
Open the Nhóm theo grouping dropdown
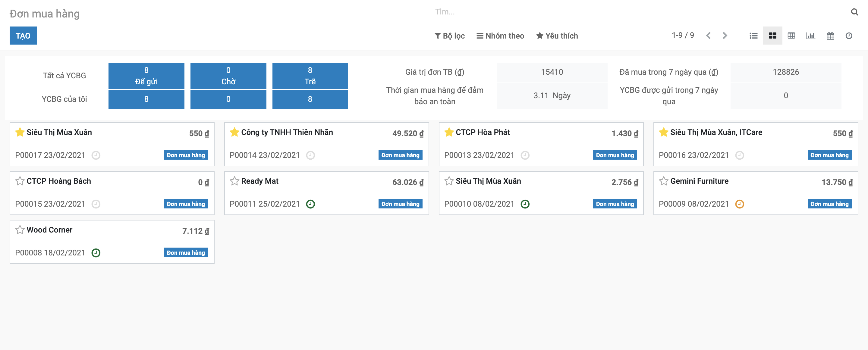click(x=500, y=36)
